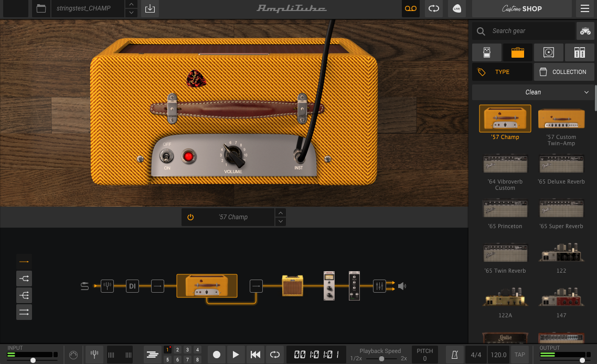Open Live mode icon
Screen dimensions: 597x364
point(457,8)
